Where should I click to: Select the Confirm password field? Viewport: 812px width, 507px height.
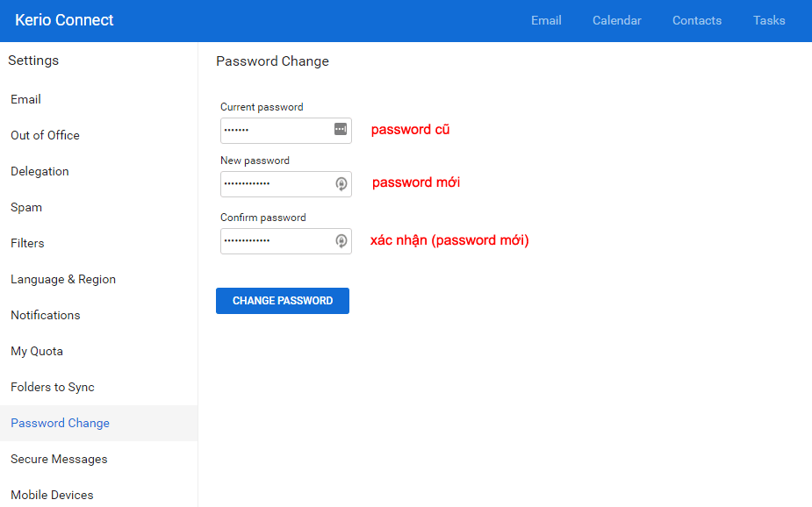click(276, 241)
